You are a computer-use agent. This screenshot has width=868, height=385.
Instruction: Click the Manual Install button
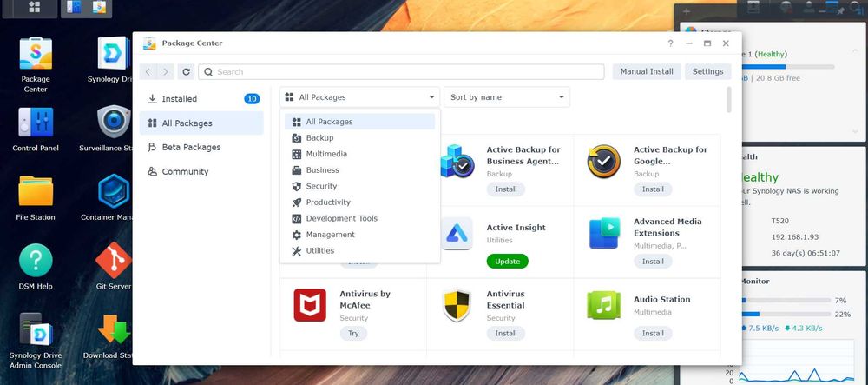tap(647, 71)
